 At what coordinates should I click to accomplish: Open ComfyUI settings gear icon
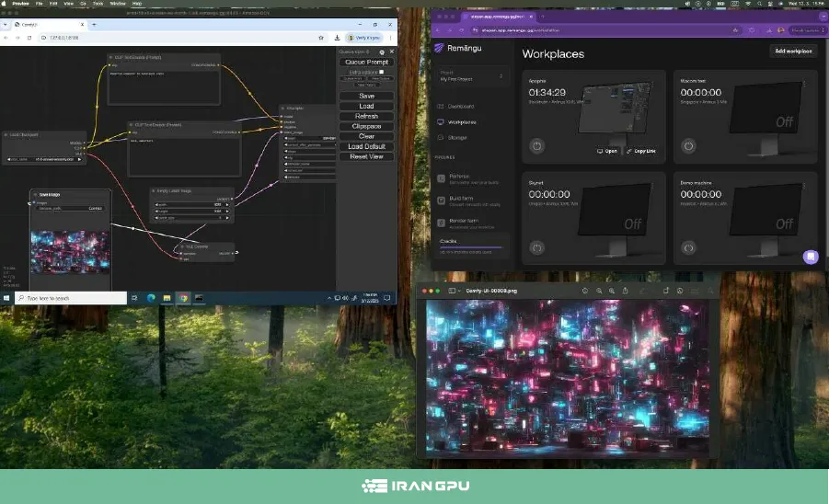coord(381,52)
